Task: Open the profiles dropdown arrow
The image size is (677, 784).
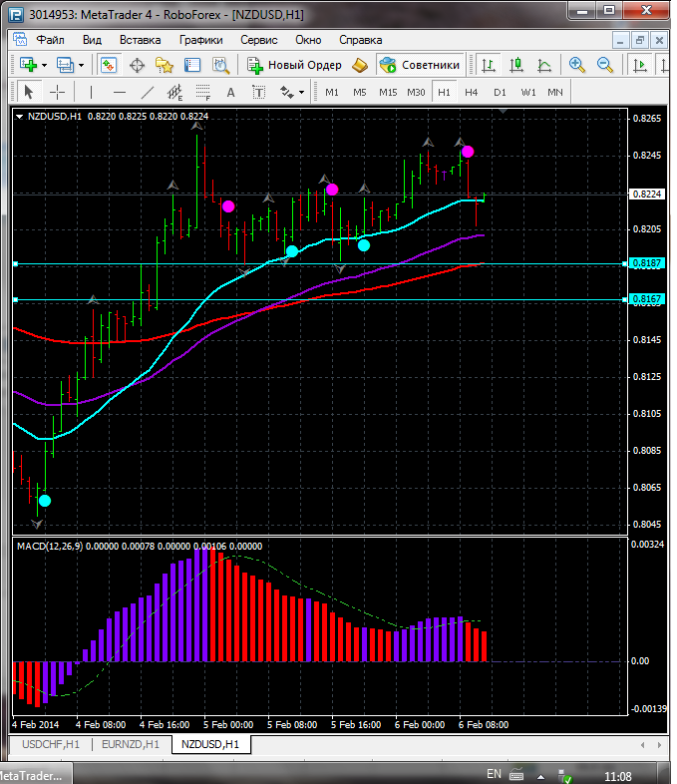Action: (82, 65)
